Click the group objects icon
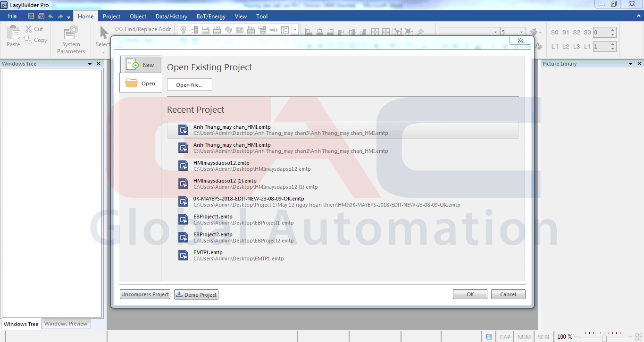Image resolution: width=644 pixels, height=342 pixels. (398, 32)
